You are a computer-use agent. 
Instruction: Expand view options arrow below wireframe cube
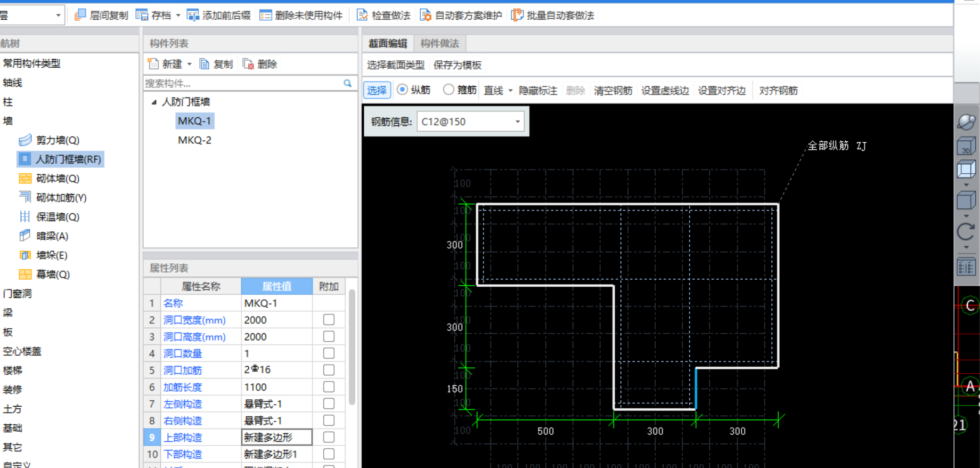[966, 185]
